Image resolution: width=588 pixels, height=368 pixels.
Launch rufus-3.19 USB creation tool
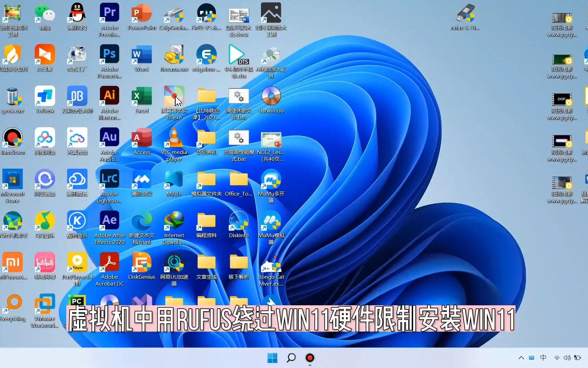pyautogui.click(x=466, y=15)
